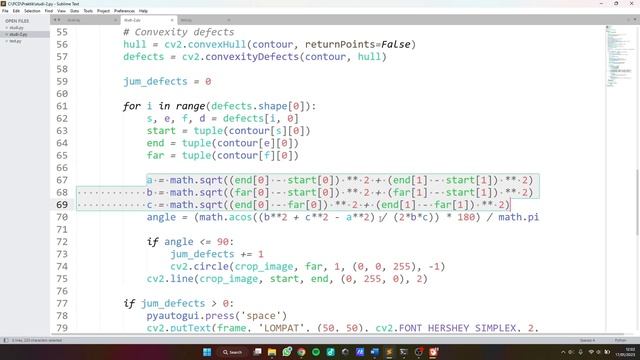
Task: Toggle the side bar icon in status bar
Action: [x=6, y=340]
